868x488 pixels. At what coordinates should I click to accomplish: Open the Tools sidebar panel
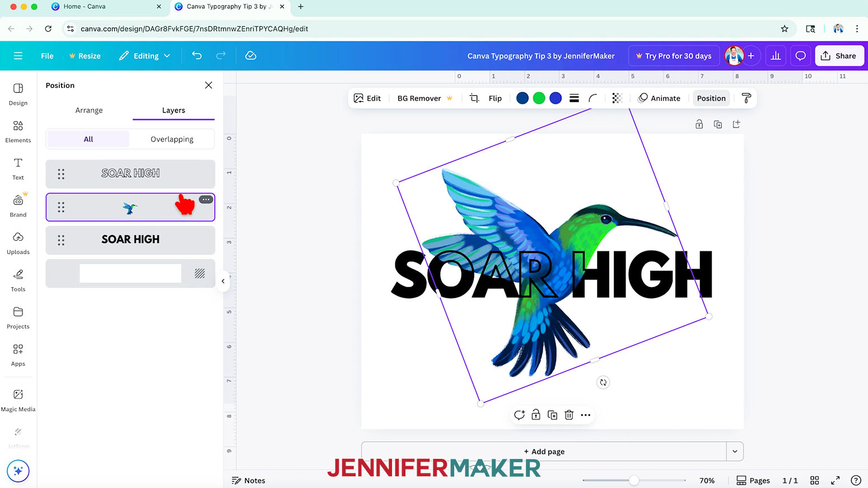click(18, 280)
